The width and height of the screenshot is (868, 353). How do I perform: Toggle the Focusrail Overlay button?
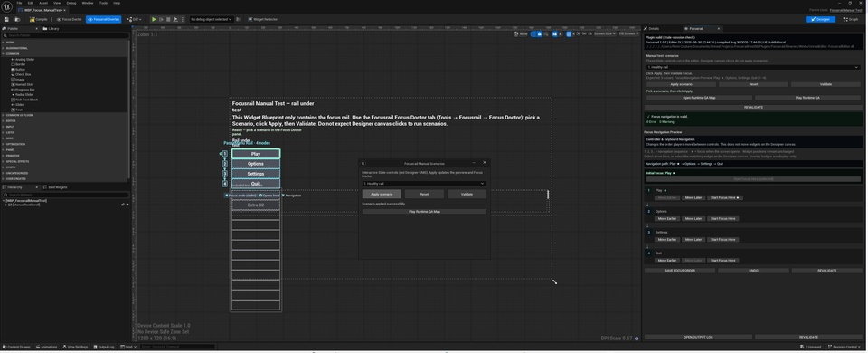click(103, 19)
